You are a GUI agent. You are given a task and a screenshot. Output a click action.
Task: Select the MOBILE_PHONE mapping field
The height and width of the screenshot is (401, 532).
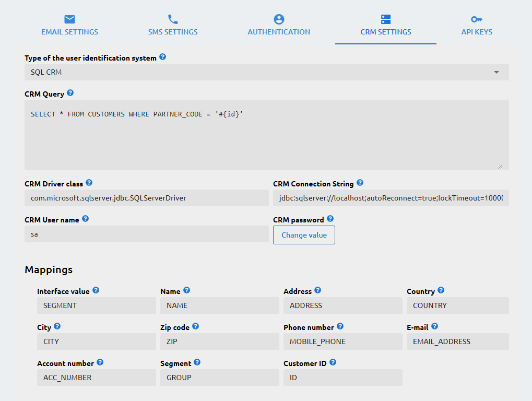[x=342, y=341]
